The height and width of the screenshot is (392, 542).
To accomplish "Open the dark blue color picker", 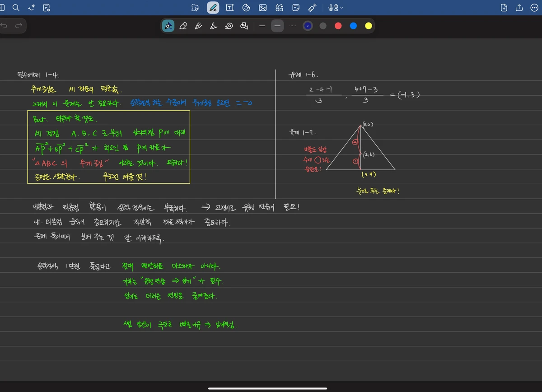I will pos(308,26).
